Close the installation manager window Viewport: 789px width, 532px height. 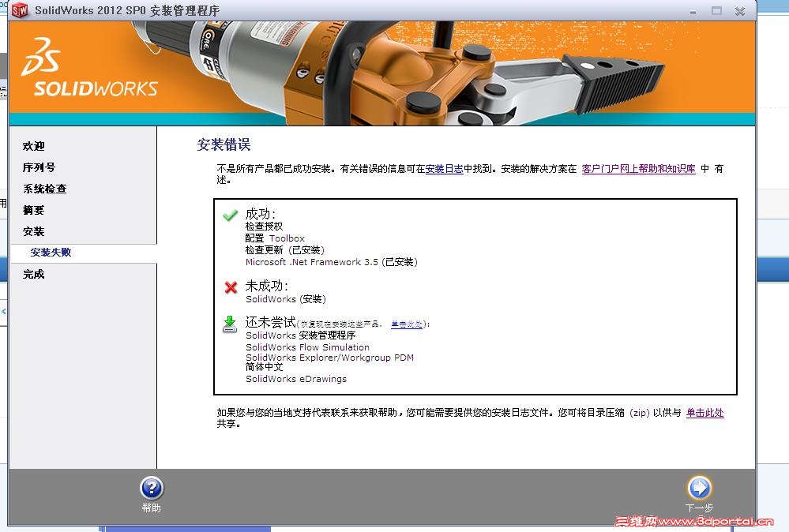click(x=740, y=11)
